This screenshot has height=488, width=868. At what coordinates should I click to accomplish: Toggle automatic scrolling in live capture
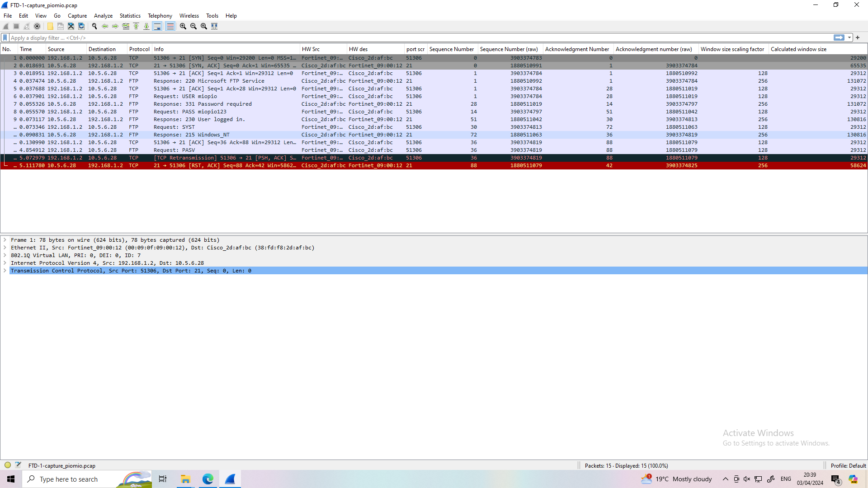click(157, 26)
